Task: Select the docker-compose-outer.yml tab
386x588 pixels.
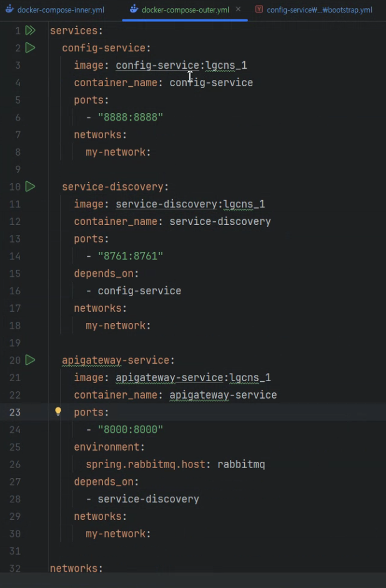Action: tap(185, 10)
